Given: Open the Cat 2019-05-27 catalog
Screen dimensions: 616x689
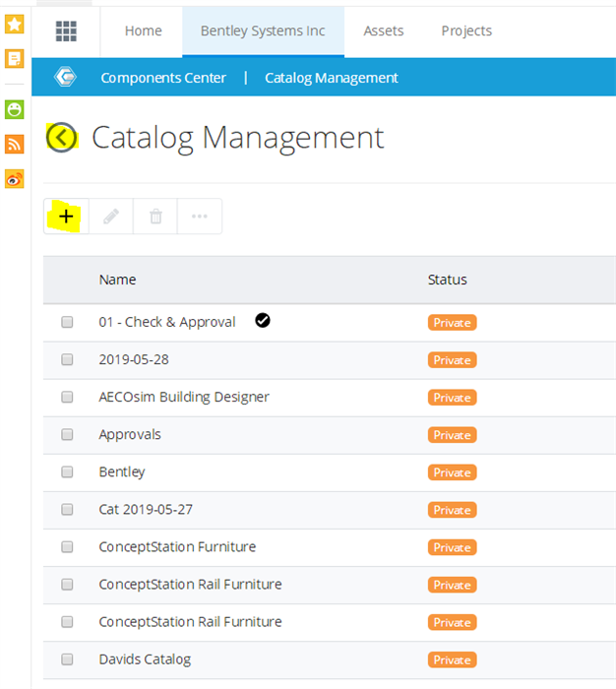Looking at the screenshot, I should [146, 509].
